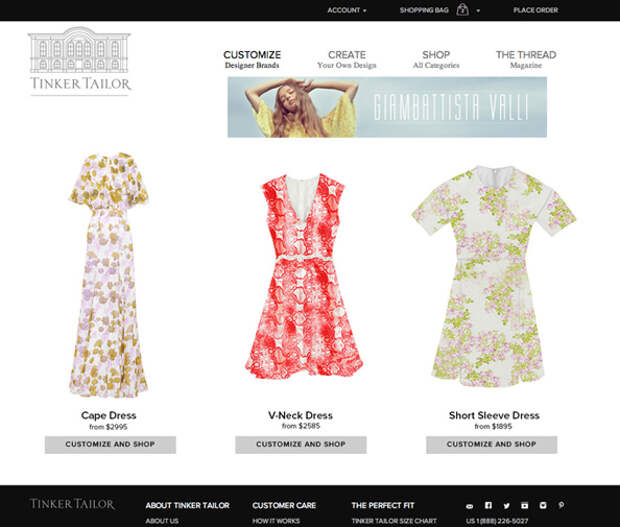The height and width of the screenshot is (527, 620).
Task: Open the Instagram icon in footer
Action: pyautogui.click(x=543, y=505)
